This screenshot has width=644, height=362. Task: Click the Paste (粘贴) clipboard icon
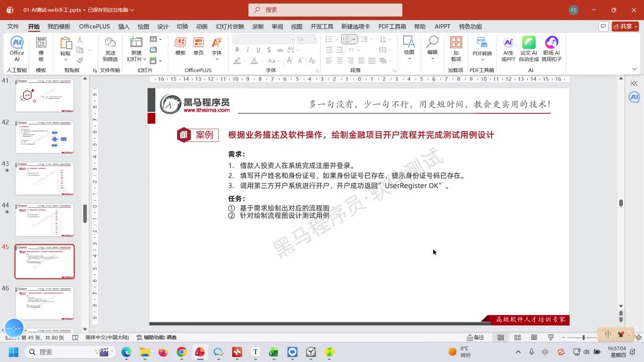[x=66, y=44]
